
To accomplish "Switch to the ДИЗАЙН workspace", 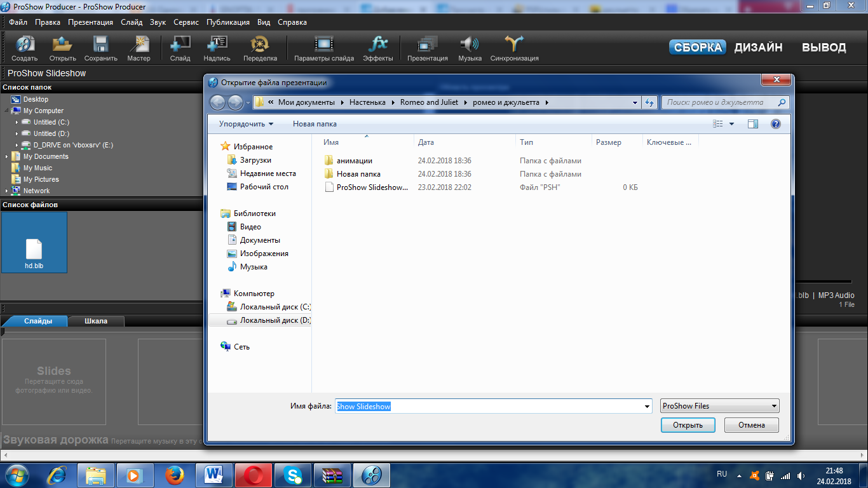I will click(758, 48).
